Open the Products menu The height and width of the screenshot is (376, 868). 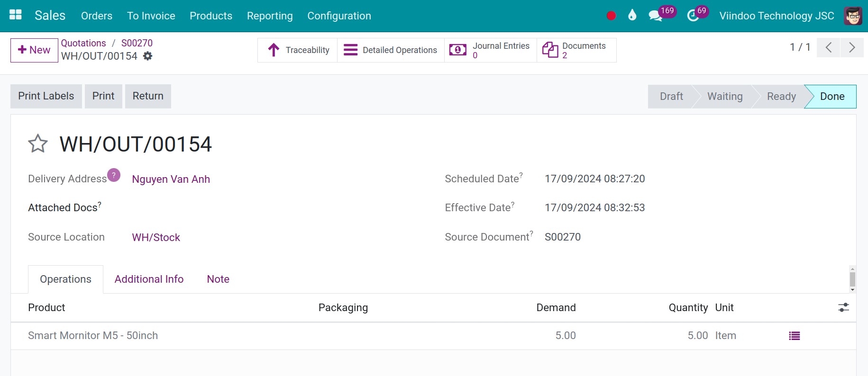(x=211, y=16)
